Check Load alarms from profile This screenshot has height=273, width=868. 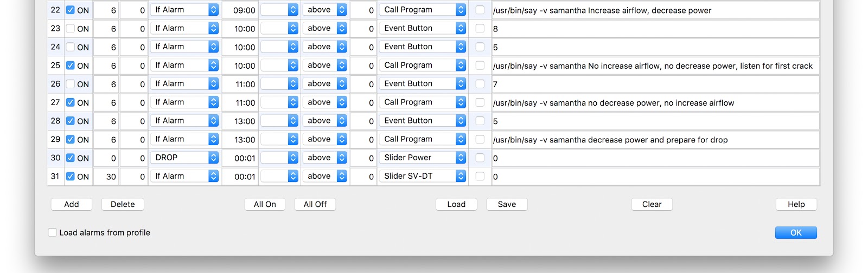53,232
